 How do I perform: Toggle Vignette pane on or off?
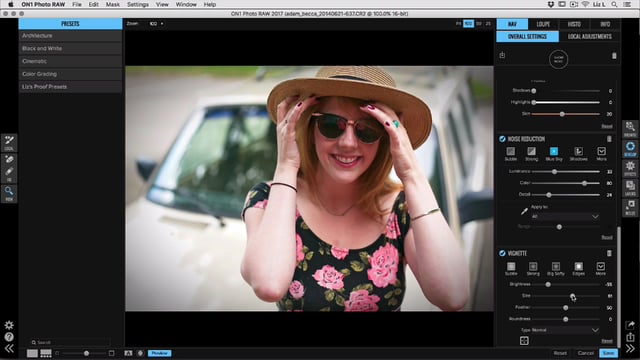[x=502, y=253]
